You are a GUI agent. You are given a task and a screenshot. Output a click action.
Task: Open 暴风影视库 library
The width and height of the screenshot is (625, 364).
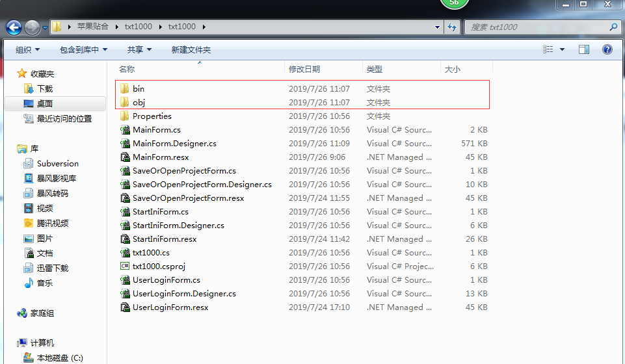click(56, 178)
